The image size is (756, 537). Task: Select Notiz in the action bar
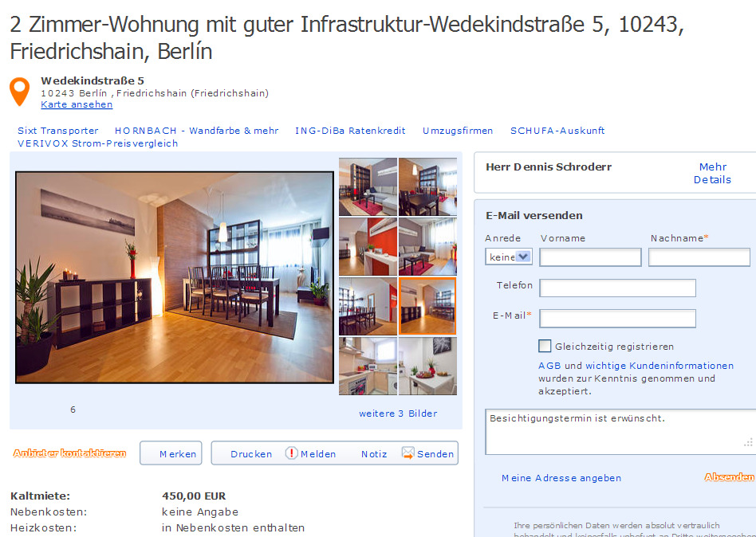[x=374, y=454]
